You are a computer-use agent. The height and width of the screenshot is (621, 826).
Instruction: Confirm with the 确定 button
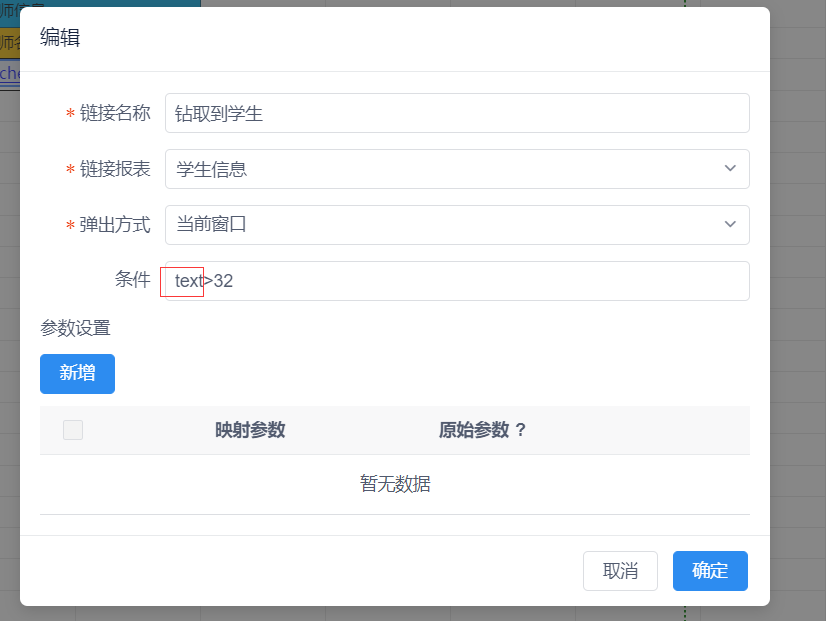[x=710, y=571]
